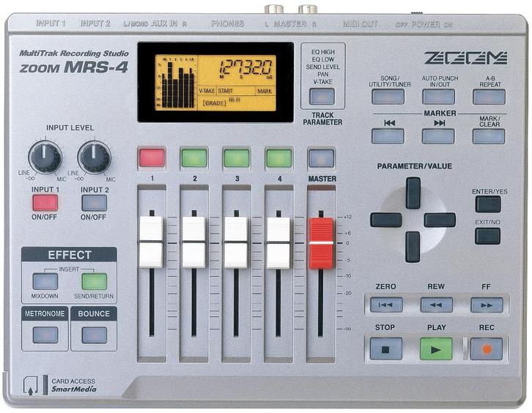Click the SmartMedia card slot icon
Screen dimensions: 532x413
(x=31, y=385)
